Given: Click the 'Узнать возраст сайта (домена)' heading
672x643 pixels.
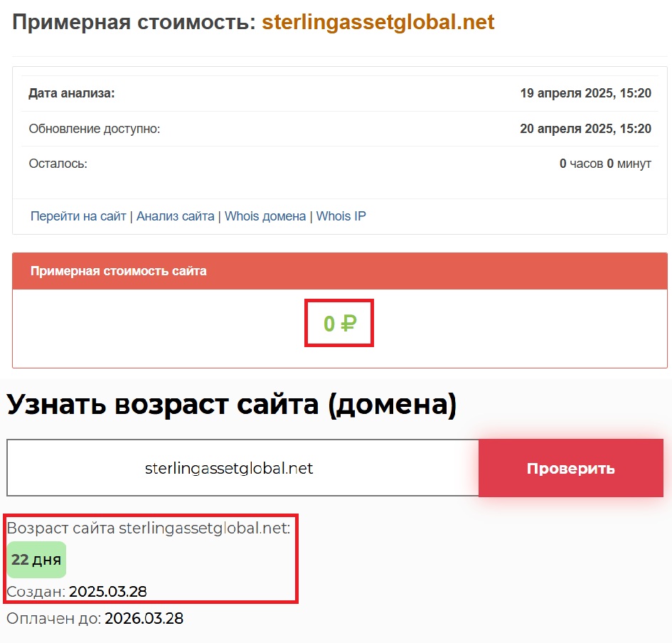Looking at the screenshot, I should coord(231,405).
